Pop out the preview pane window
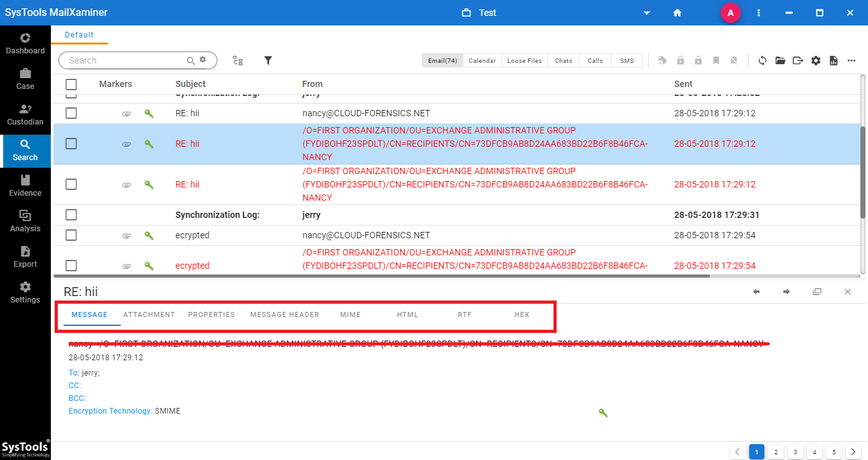868x460 pixels. coord(817,292)
